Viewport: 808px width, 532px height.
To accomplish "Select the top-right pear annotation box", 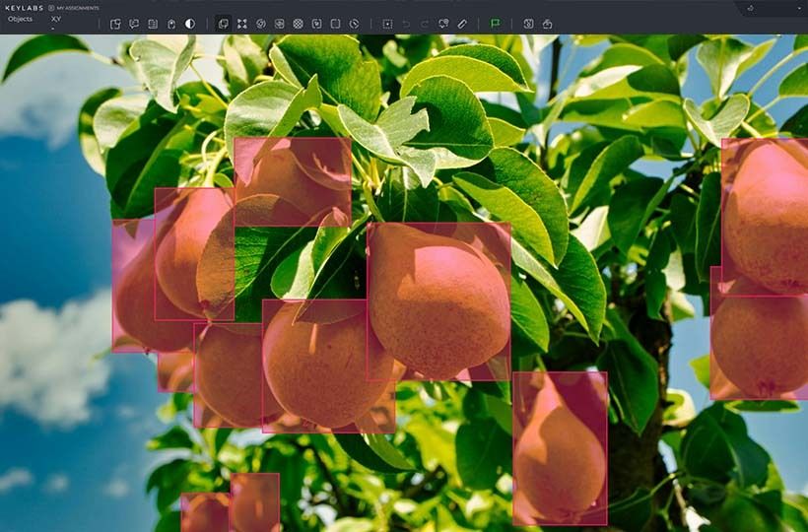I will [765, 215].
